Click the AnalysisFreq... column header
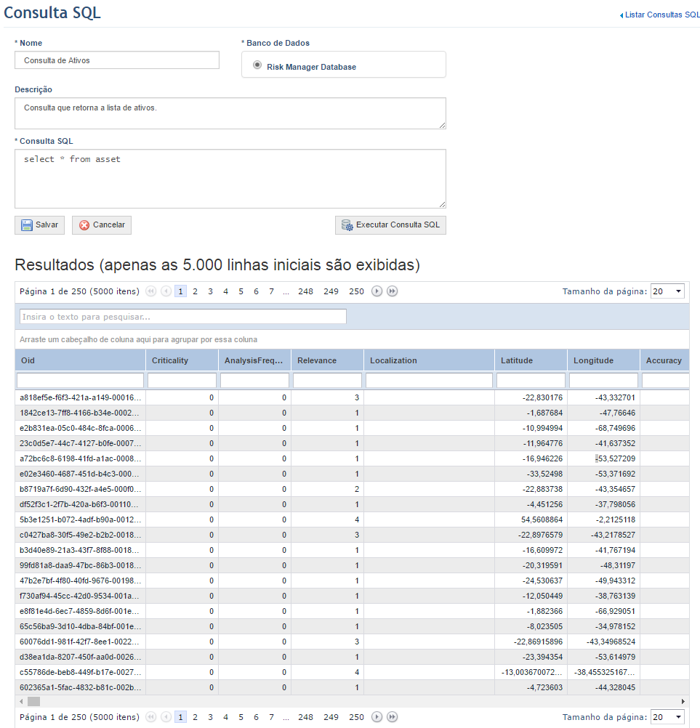 (254, 360)
